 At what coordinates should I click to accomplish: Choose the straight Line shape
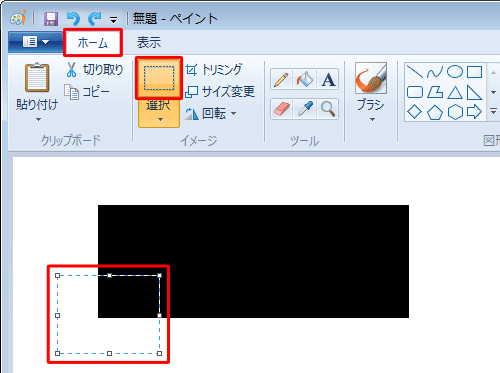pyautogui.click(x=415, y=72)
